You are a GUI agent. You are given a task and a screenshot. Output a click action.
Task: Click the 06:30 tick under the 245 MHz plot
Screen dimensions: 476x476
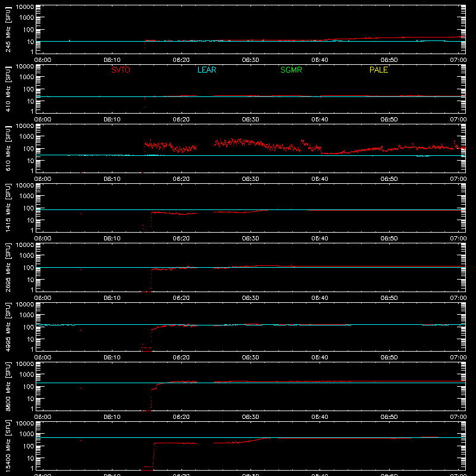point(250,60)
